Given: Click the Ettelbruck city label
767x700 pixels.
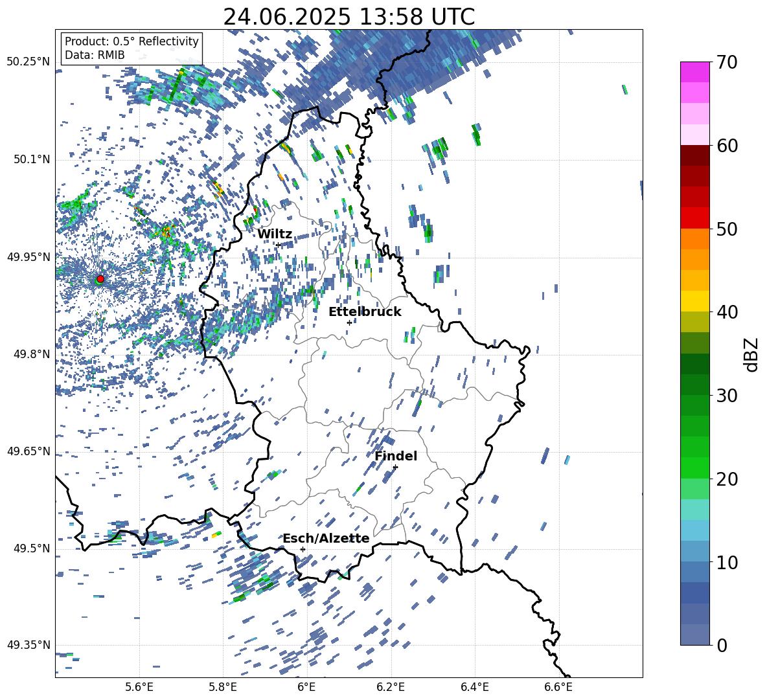Looking at the screenshot, I should [x=365, y=312].
